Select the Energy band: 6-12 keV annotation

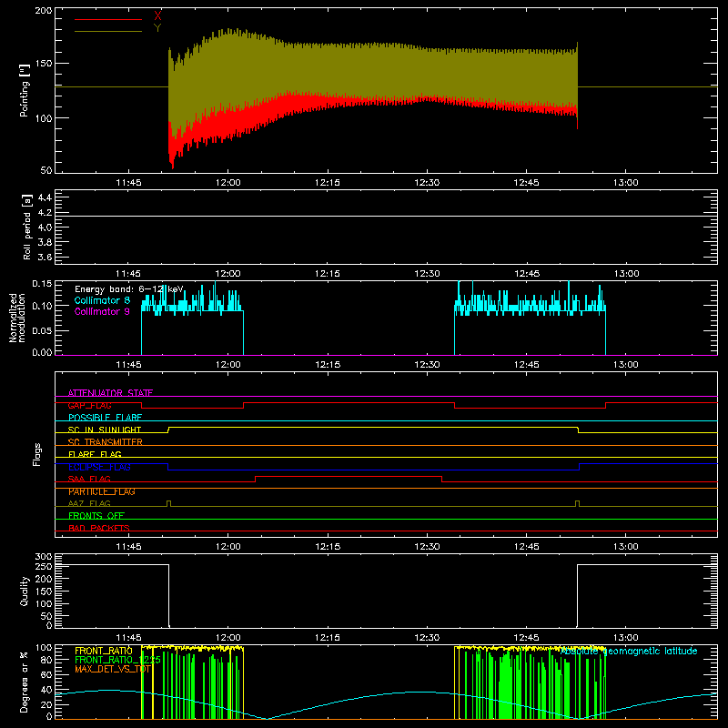(129, 289)
